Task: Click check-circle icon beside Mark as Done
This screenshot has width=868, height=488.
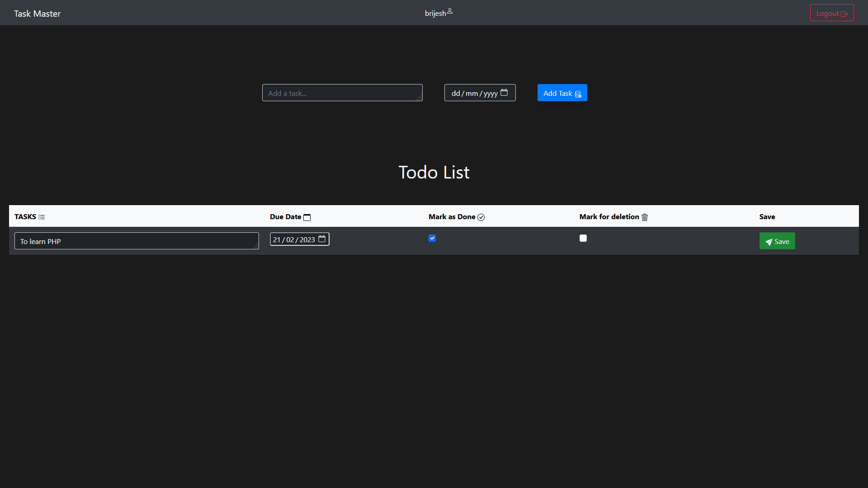Action: click(481, 217)
